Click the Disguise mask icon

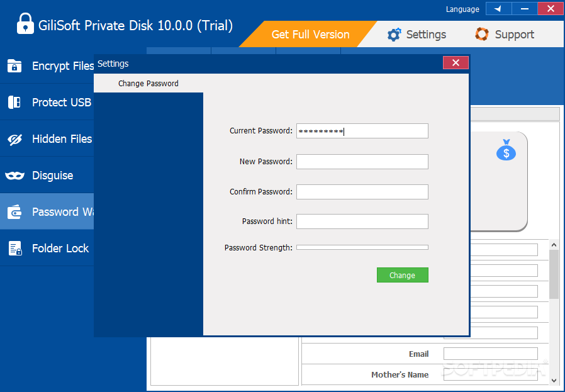click(14, 176)
